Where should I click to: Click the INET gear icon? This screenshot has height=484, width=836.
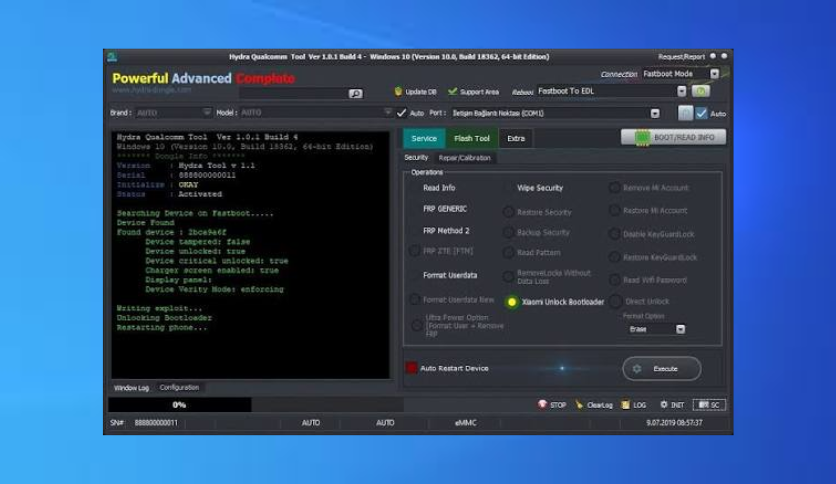664,405
